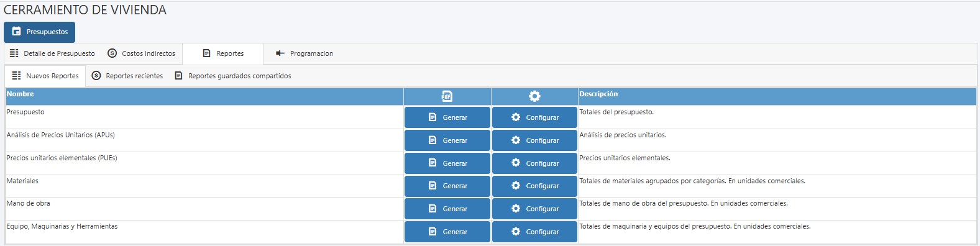980x246 pixels.
Task: Configure Precios unitarios elementales report
Action: click(x=534, y=163)
